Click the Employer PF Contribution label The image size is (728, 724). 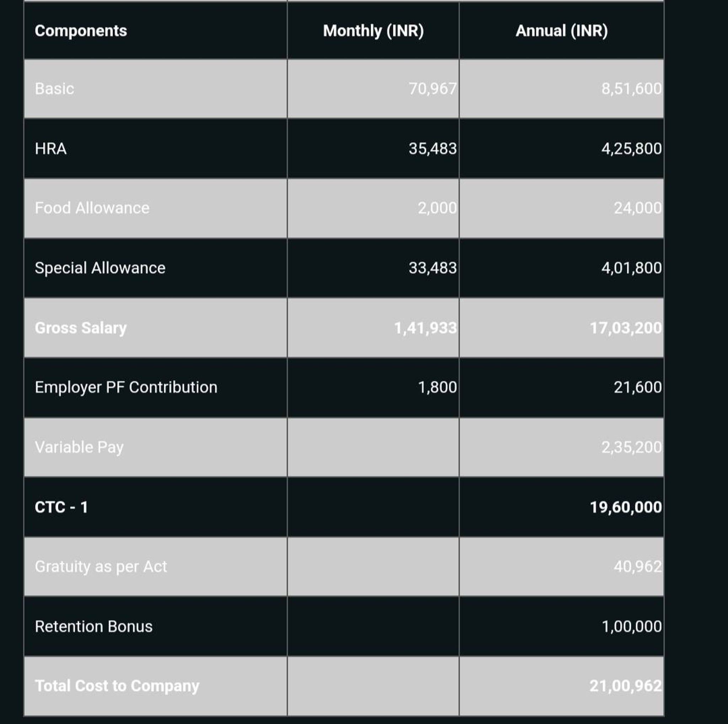click(126, 387)
